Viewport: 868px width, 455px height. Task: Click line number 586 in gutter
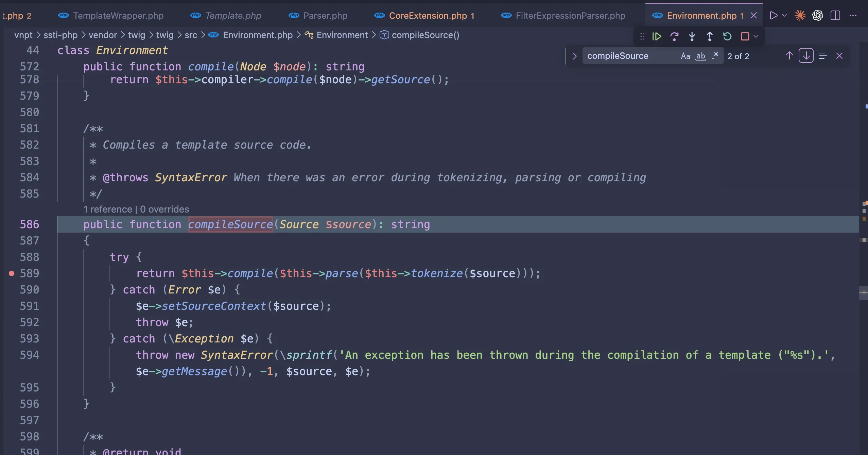[30, 224]
